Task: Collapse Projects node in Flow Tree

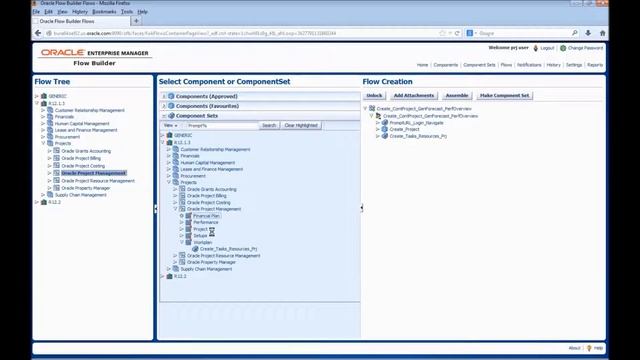Action: click(43, 143)
